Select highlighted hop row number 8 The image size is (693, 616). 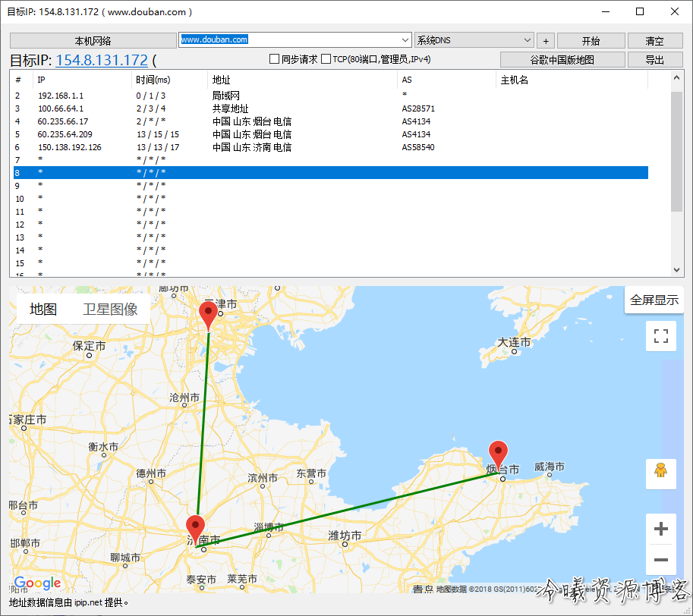(331, 173)
